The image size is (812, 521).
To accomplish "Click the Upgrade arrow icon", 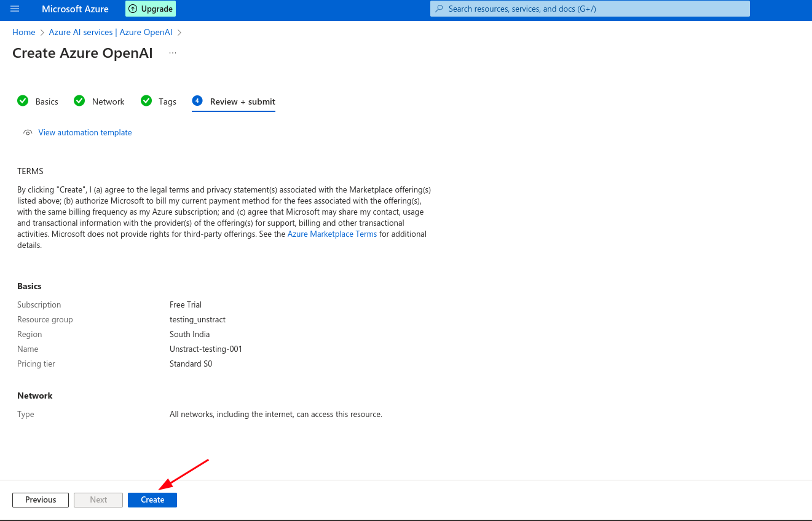I will tap(133, 9).
